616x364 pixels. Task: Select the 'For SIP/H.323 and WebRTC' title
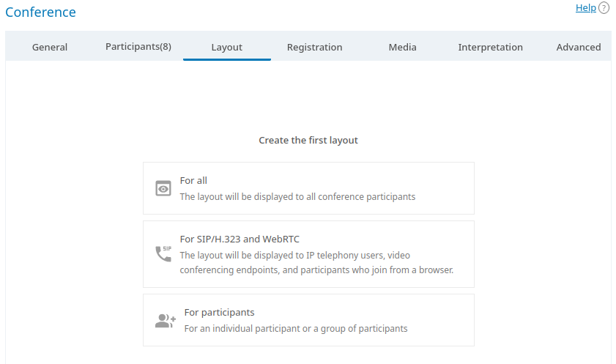(x=240, y=239)
